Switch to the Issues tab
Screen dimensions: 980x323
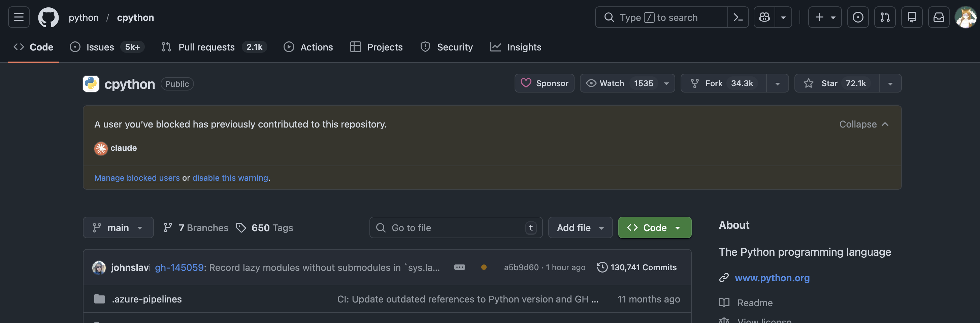tap(107, 47)
